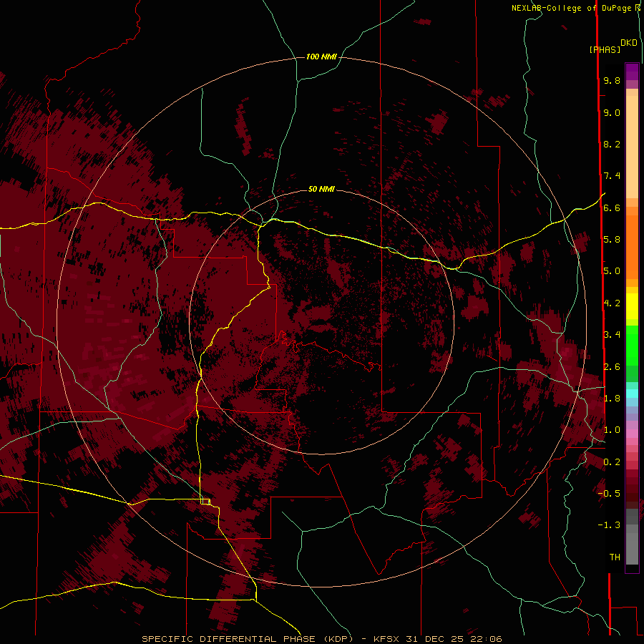644x644 pixels.
Task: Click the 2.6 scale value
Action: pyautogui.click(x=612, y=367)
